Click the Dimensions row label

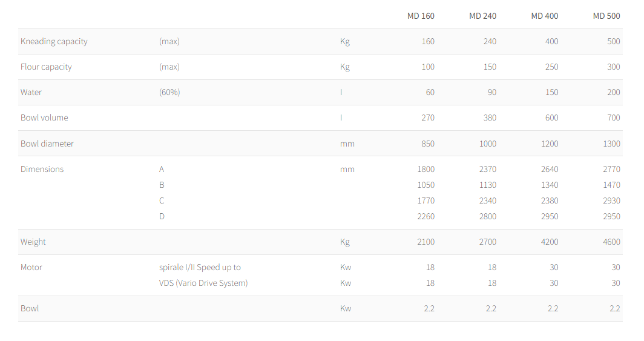click(x=42, y=169)
